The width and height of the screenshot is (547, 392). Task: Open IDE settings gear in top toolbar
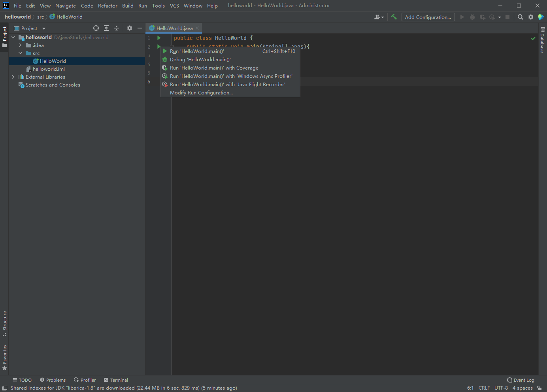[x=531, y=17]
